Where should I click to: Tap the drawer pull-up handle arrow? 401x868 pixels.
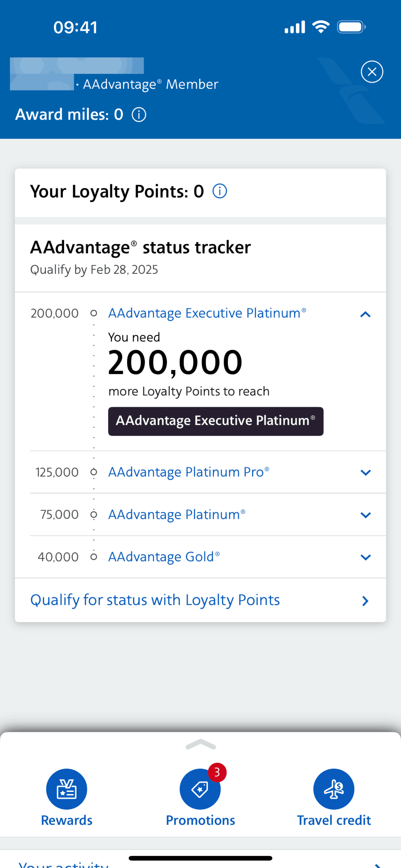(200, 744)
